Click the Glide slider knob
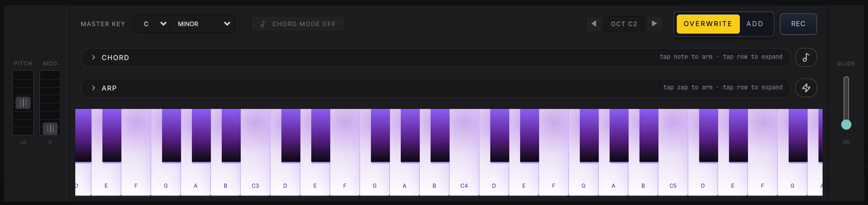The width and height of the screenshot is (868, 205). [x=846, y=125]
